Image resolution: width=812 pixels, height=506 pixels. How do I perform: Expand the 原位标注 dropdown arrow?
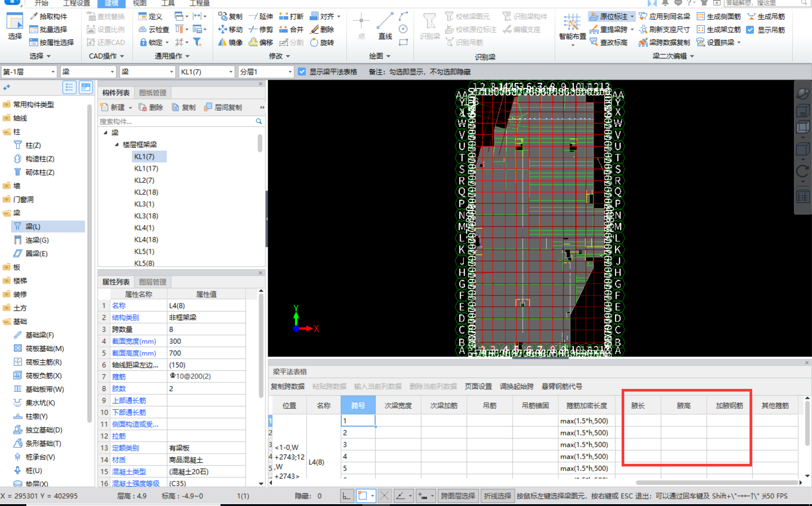(x=632, y=17)
